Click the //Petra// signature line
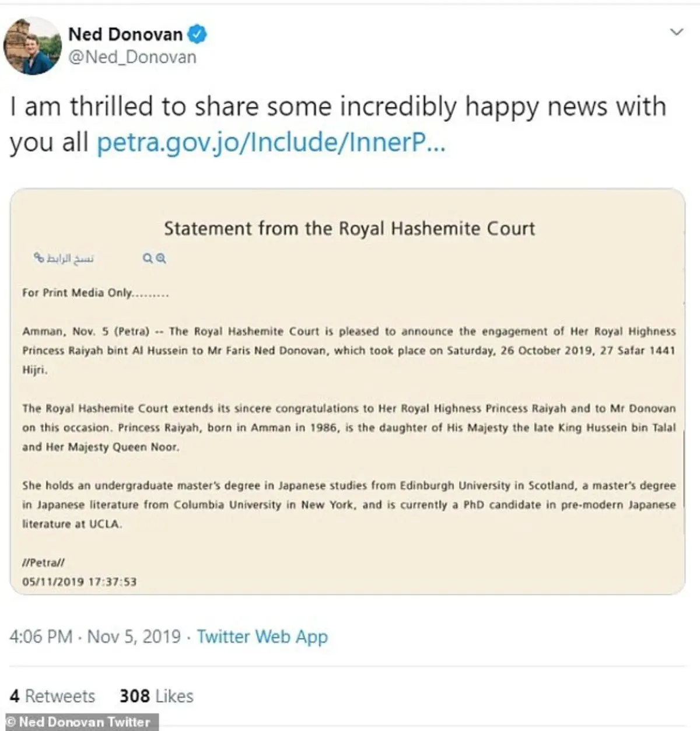700x731 pixels. click(43, 563)
